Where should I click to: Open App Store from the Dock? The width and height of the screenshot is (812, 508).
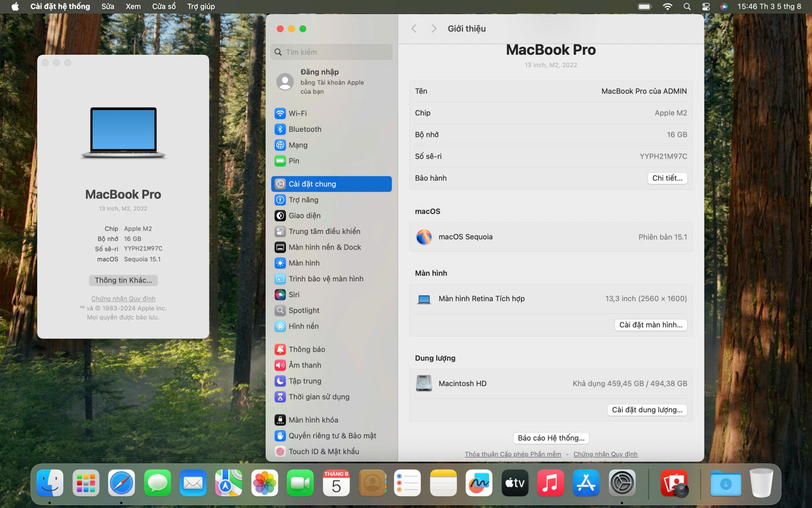(586, 483)
